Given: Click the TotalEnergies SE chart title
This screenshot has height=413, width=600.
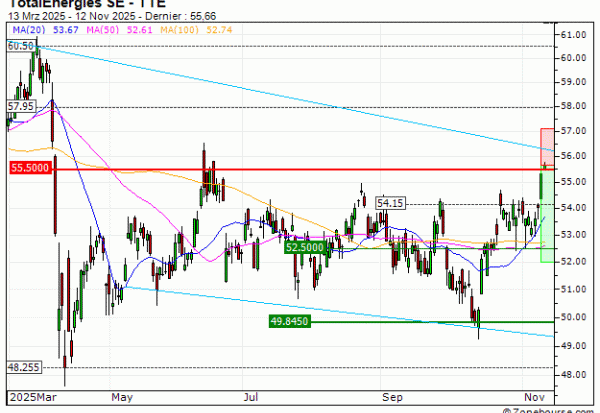Looking at the screenshot, I should tap(87, 4).
